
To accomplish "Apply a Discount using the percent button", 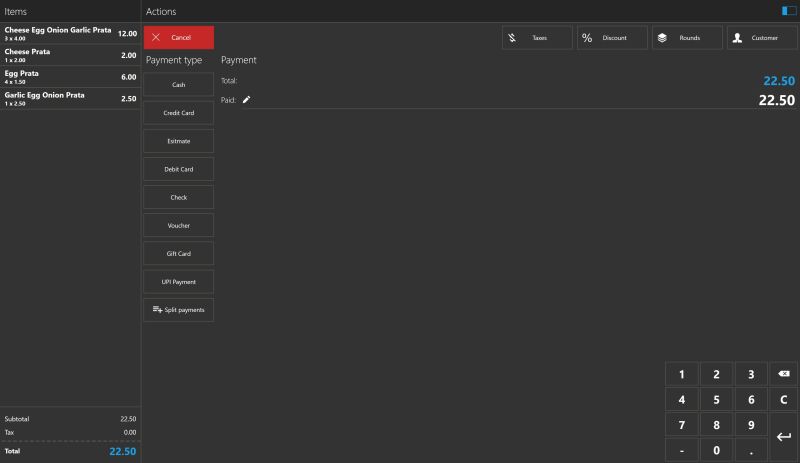I will pyautogui.click(x=612, y=38).
